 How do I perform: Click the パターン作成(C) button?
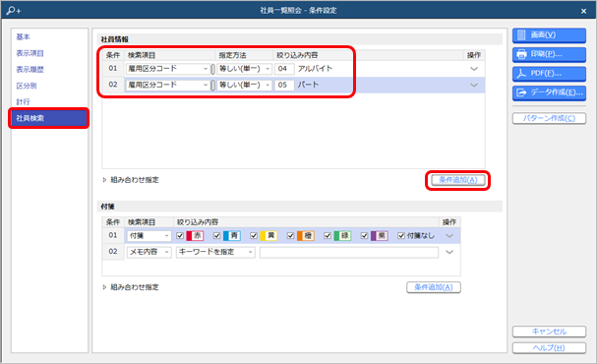tap(549, 118)
